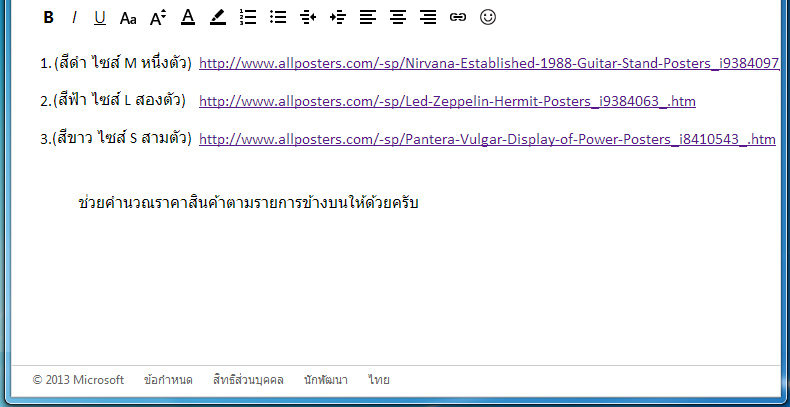This screenshot has height=407, width=790.
Task: Center align the text
Action: click(x=398, y=17)
